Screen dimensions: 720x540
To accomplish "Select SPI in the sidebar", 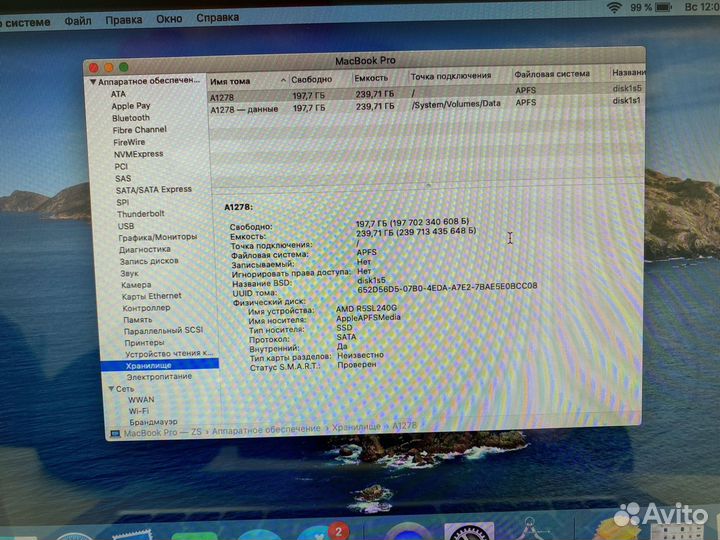I will [123, 202].
